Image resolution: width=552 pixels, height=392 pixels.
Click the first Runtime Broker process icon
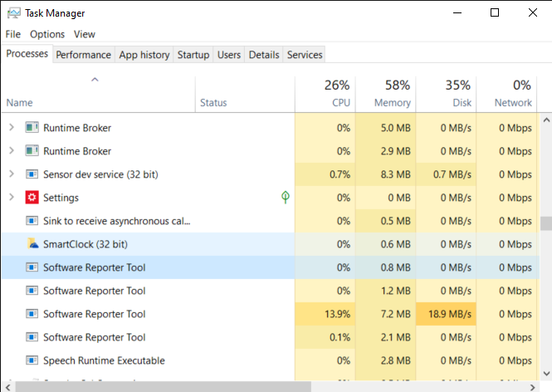(32, 128)
